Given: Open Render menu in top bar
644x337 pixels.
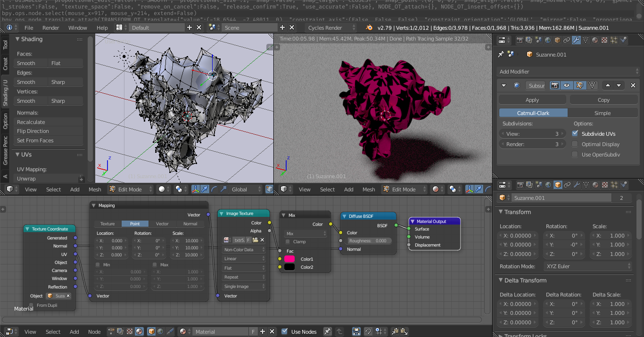Looking at the screenshot, I should pyautogui.click(x=51, y=28).
